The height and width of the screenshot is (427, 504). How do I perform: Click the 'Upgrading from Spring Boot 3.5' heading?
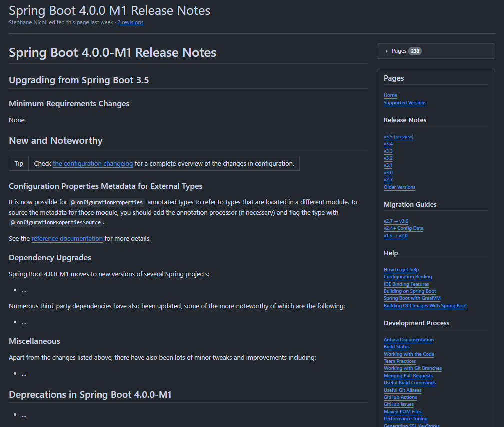coord(79,80)
